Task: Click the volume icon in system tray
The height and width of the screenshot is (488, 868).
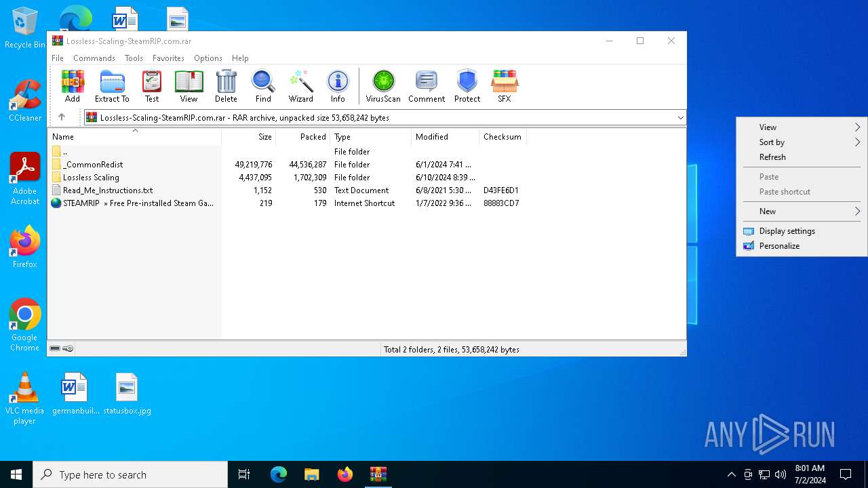Action: point(780,474)
